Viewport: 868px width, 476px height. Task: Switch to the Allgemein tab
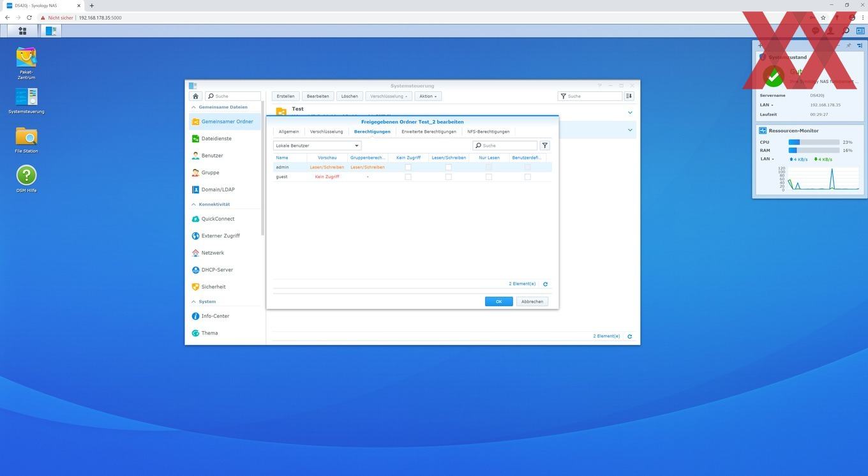288,131
